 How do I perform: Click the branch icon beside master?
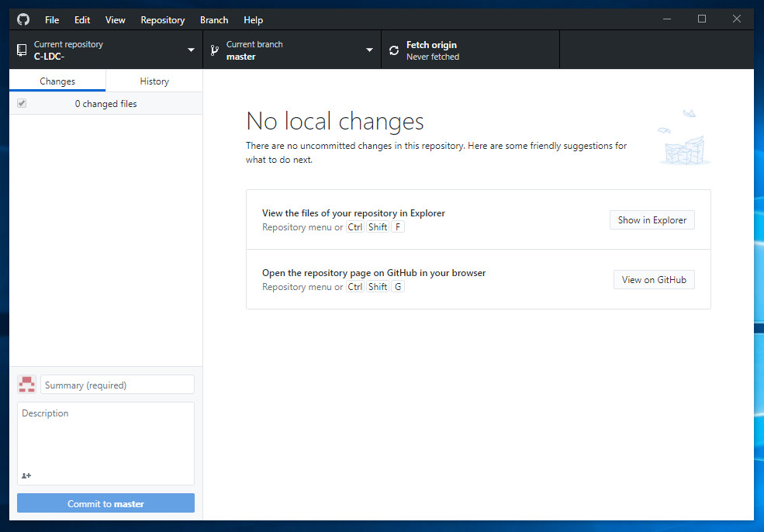[214, 50]
